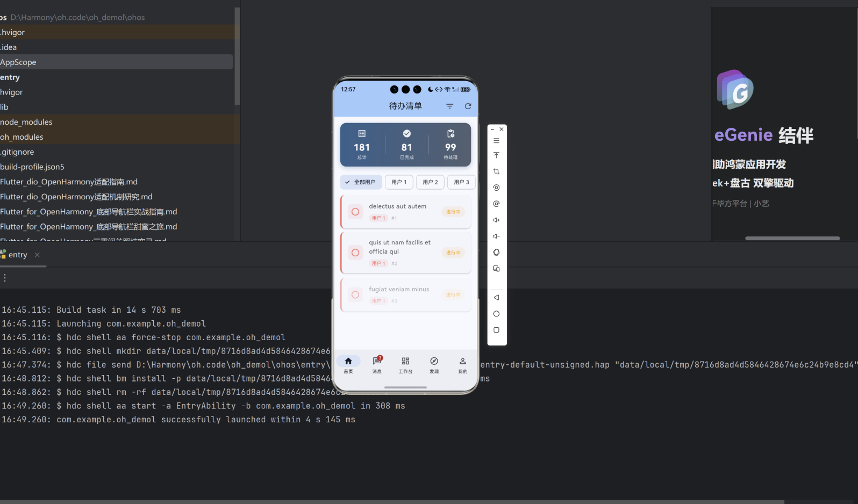
Task: Click the 总计 list icon showing 181
Action: (362, 133)
